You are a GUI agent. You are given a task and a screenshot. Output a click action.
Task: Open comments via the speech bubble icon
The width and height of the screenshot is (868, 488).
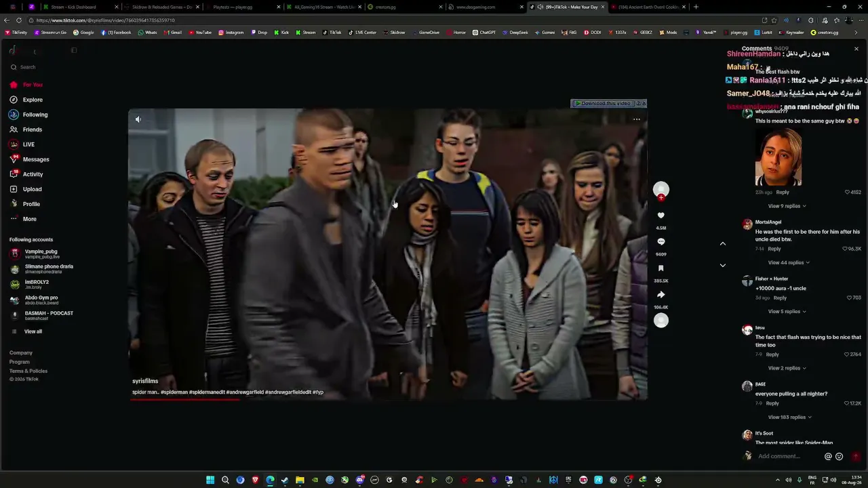click(x=661, y=242)
